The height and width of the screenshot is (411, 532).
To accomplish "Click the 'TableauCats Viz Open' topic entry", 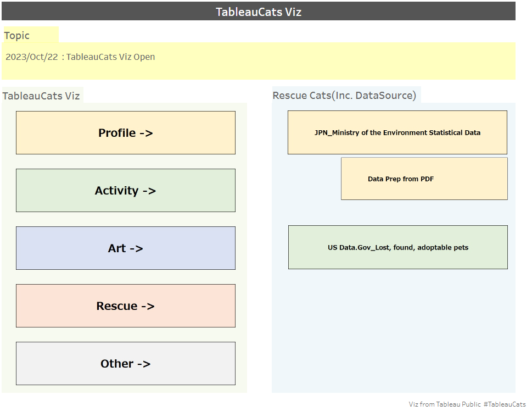I will (110, 57).
